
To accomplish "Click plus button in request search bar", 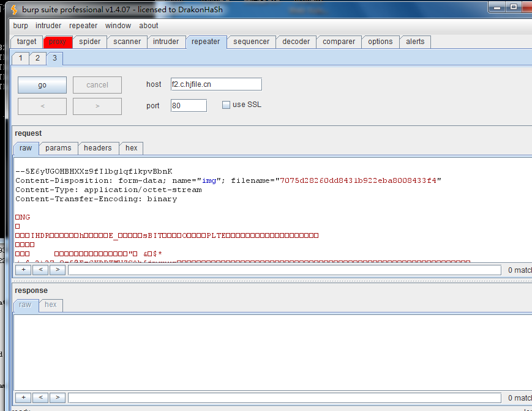I will [x=23, y=270].
